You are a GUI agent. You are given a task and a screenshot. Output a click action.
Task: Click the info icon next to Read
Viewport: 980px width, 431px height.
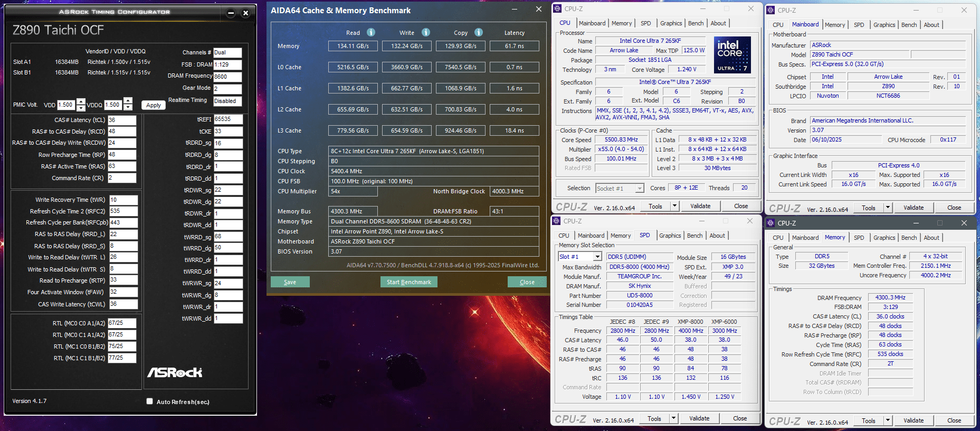point(371,33)
